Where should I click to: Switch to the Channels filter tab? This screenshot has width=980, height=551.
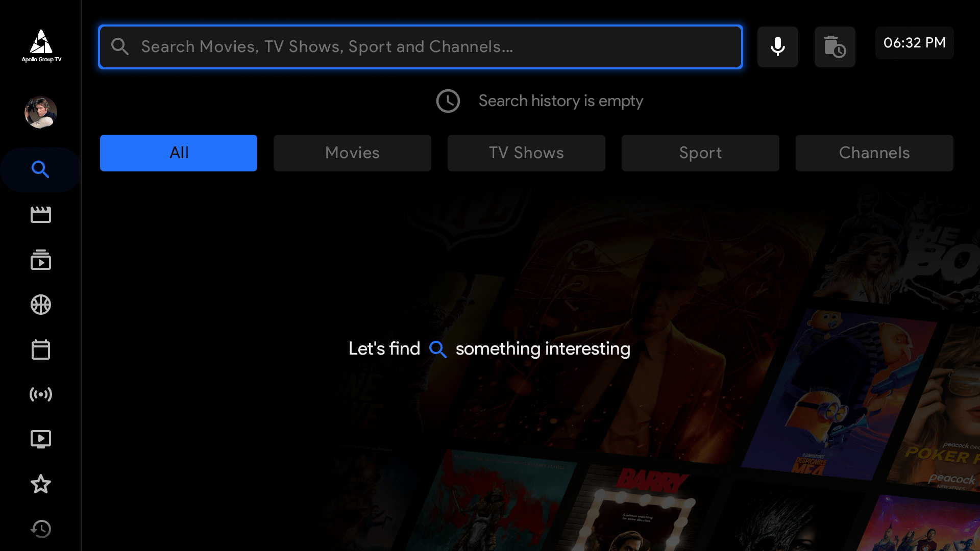[874, 153]
